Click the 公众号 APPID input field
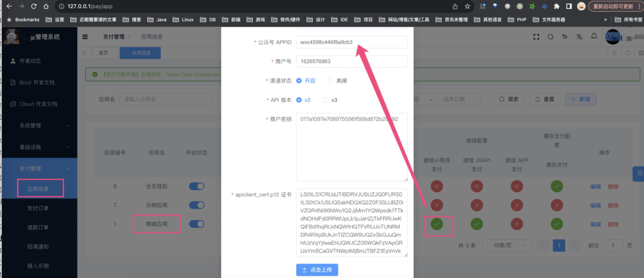Image resolution: width=644 pixels, height=278 pixels. pyautogui.click(x=352, y=42)
